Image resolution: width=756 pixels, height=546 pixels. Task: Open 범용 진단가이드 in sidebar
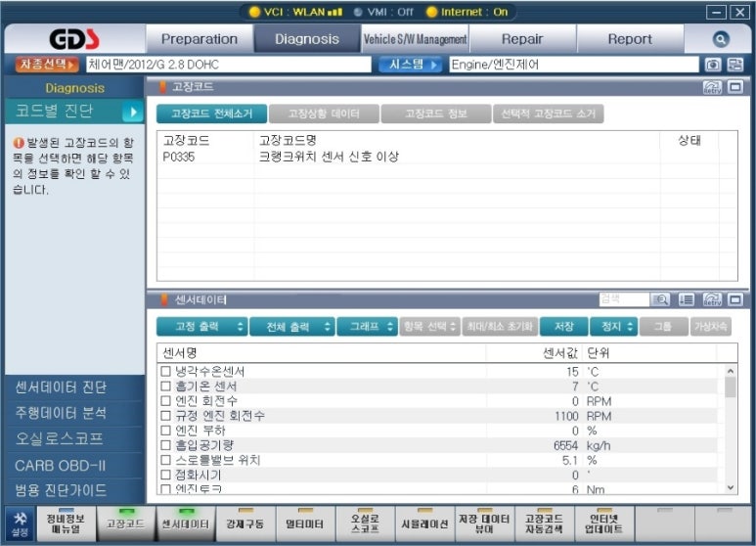pos(74,490)
